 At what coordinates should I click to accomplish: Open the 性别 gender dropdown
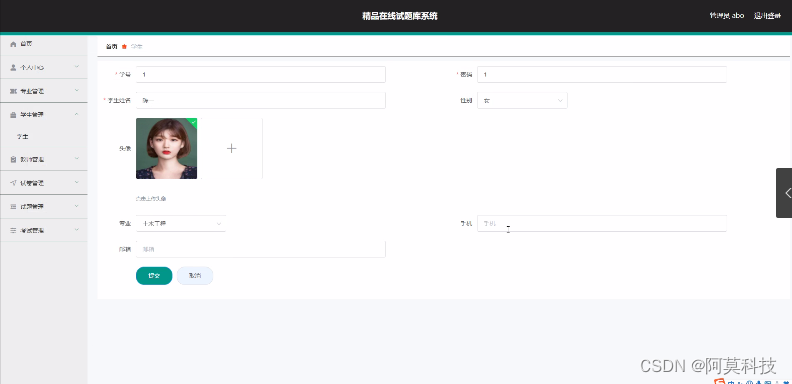point(522,101)
